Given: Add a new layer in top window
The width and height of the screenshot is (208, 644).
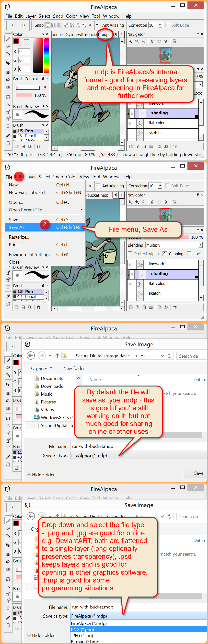Looking at the screenshot, I should pyautogui.click(x=131, y=146).
